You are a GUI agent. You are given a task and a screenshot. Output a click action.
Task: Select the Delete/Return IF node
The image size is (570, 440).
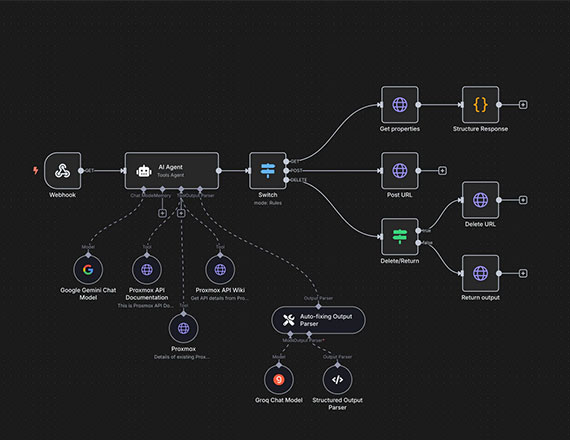[400, 237]
